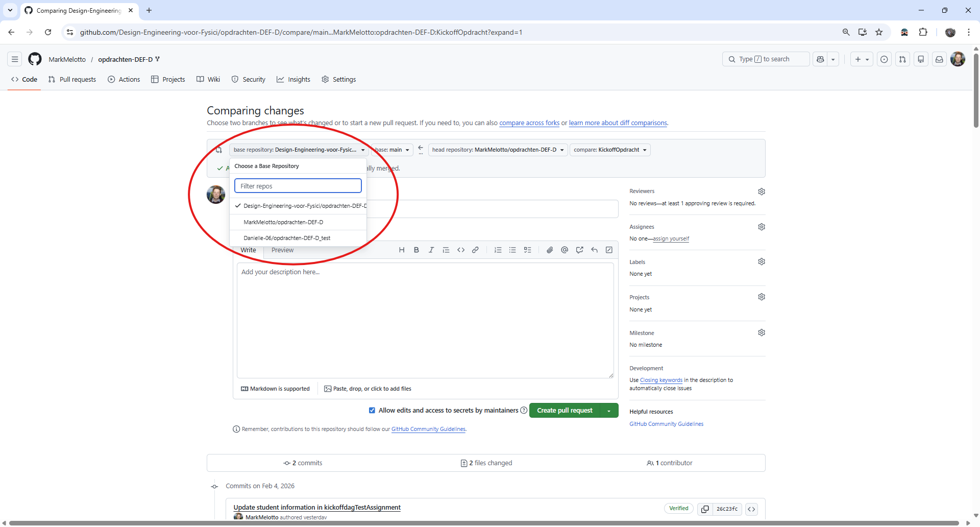This screenshot has width=980, height=527.
Task: Open the head repository dropdown
Action: [498, 150]
